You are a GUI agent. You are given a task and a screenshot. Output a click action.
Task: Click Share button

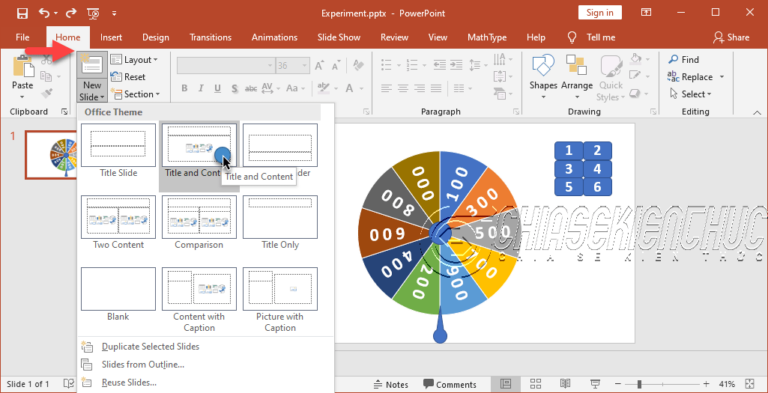(x=731, y=37)
